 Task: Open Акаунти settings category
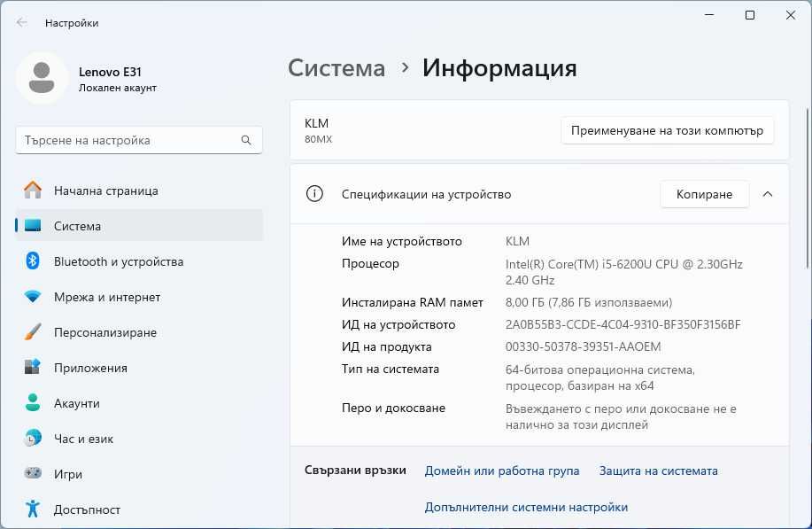click(139, 403)
